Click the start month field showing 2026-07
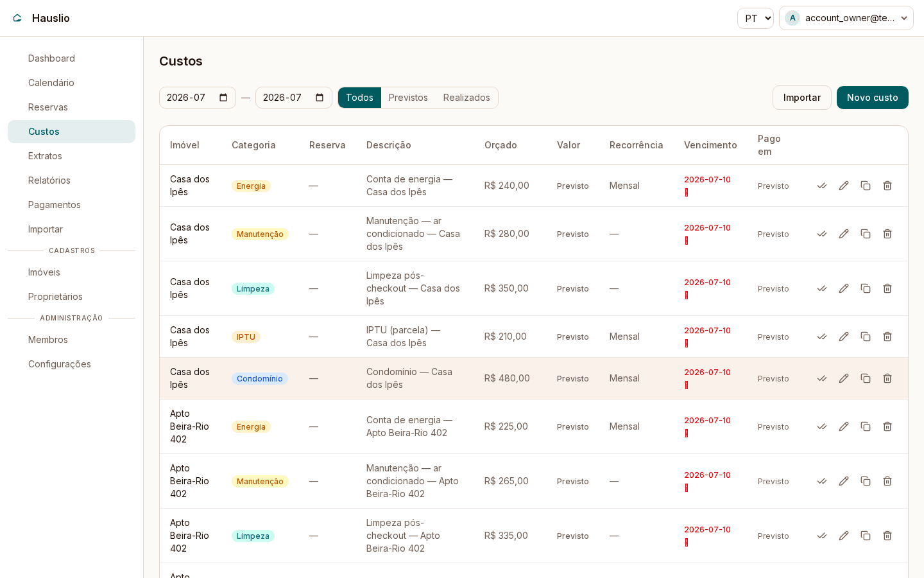The width and height of the screenshot is (924, 578). click(198, 98)
